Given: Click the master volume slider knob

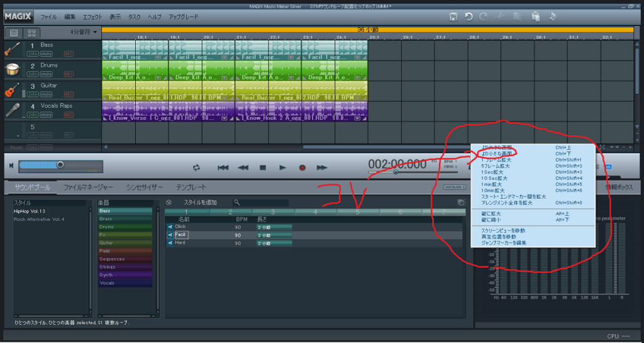Looking at the screenshot, I should coord(60,165).
